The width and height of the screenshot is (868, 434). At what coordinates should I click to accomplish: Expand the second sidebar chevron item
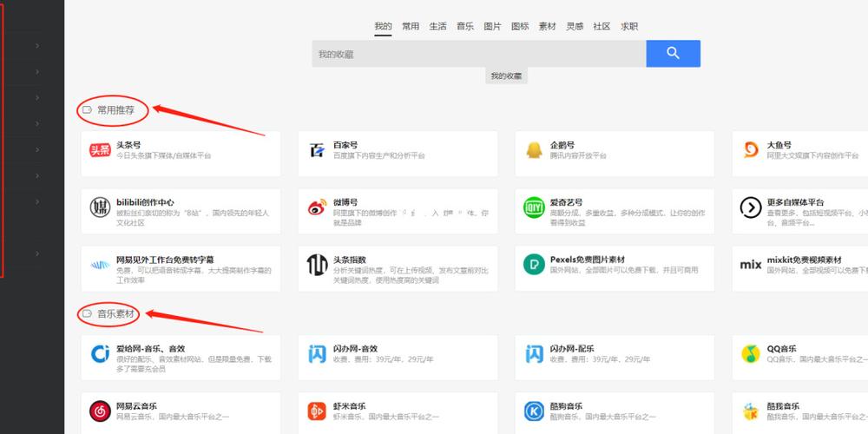[x=37, y=71]
